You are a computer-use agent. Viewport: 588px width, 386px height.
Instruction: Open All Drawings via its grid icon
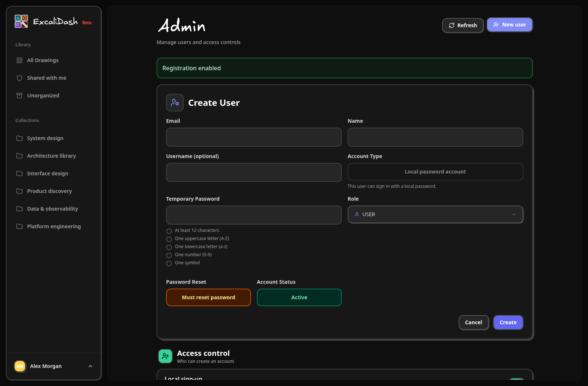(x=19, y=60)
